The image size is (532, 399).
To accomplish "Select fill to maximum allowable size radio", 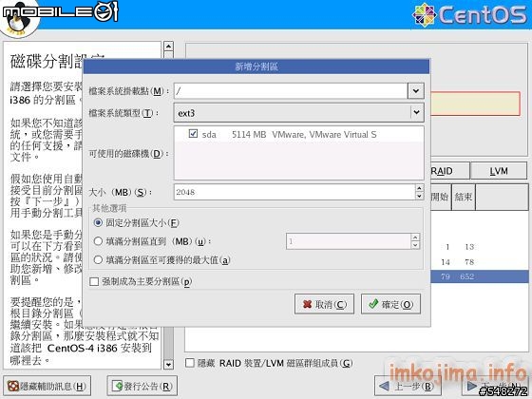I will [98, 260].
